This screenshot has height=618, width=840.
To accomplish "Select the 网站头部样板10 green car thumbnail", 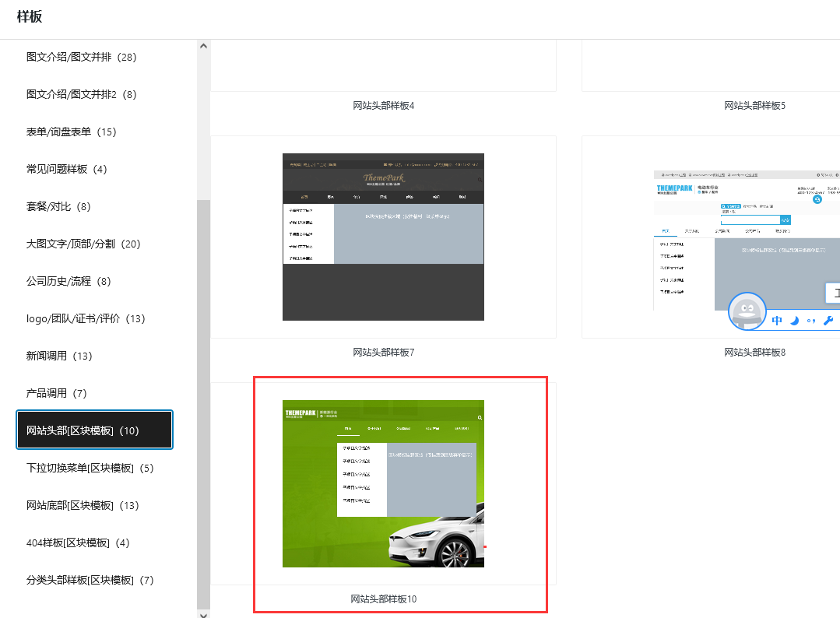I will point(383,483).
